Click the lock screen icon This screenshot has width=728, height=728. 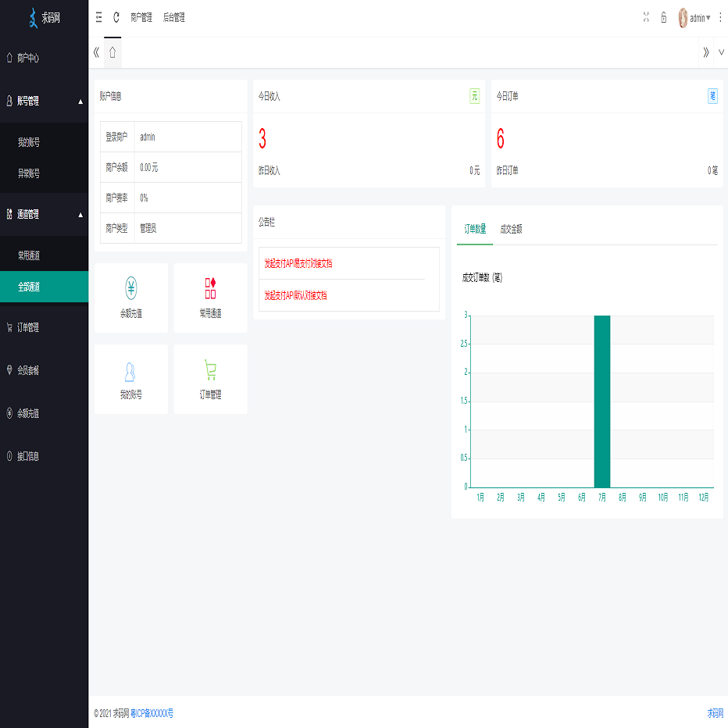[663, 17]
